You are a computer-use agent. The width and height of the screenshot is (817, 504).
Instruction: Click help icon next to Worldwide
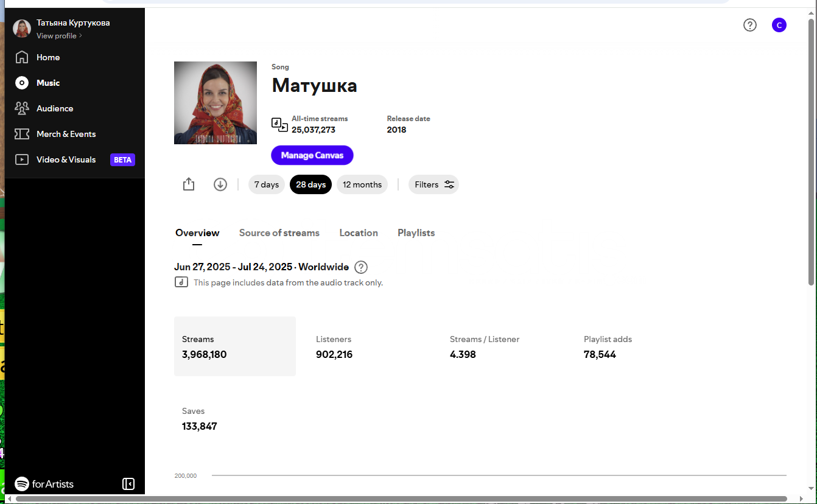361,267
